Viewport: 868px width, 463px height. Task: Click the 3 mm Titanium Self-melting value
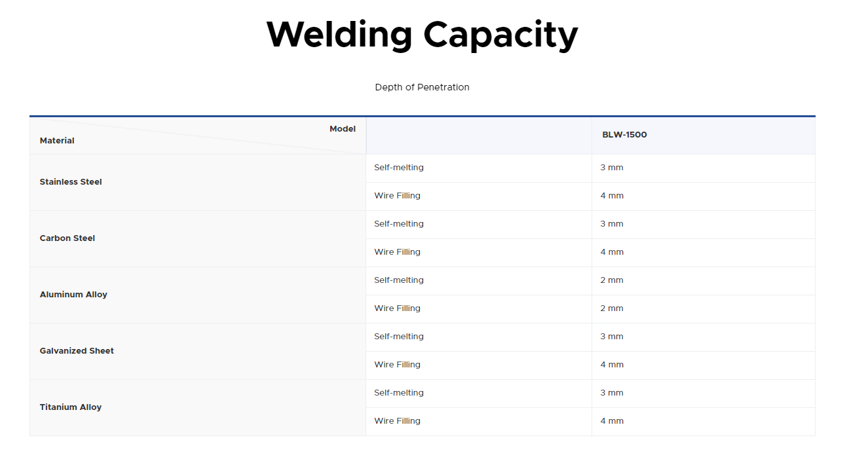point(612,393)
